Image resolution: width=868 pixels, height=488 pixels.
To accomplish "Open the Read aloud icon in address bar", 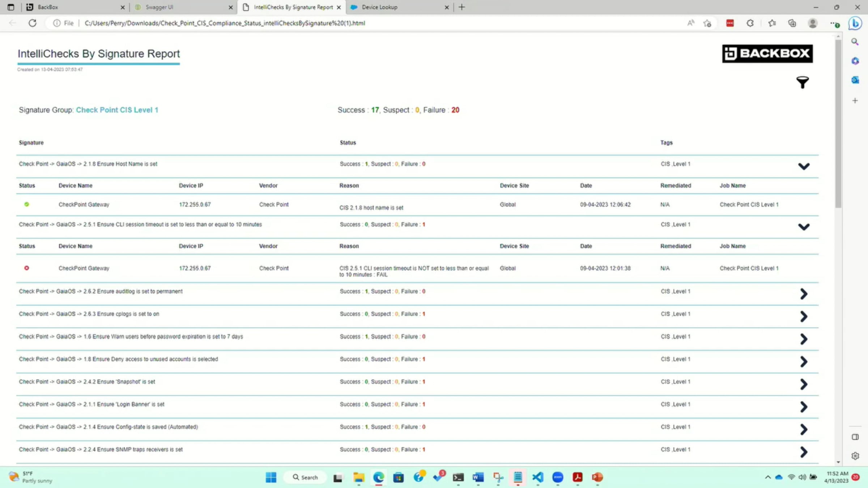I will 690,23.
